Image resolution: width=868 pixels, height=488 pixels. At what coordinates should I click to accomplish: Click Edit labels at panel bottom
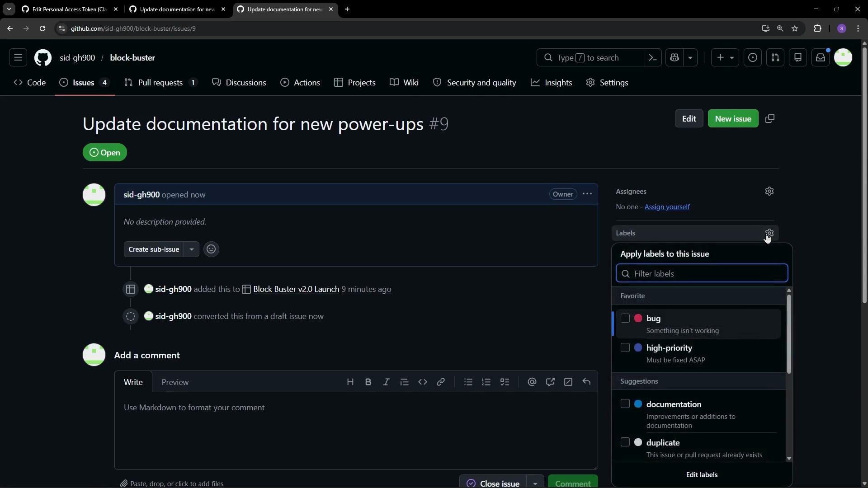pos(702,475)
